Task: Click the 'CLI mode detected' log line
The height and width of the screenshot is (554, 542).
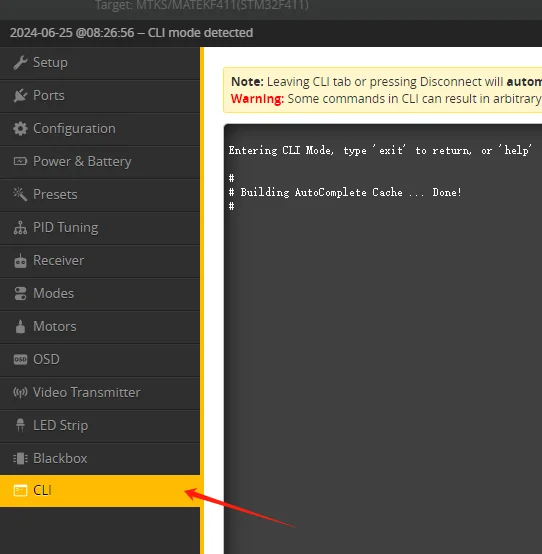Action: tap(131, 33)
